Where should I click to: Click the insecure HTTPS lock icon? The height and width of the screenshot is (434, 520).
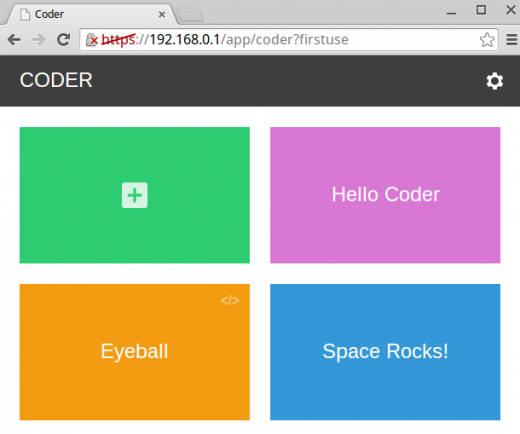click(x=92, y=40)
